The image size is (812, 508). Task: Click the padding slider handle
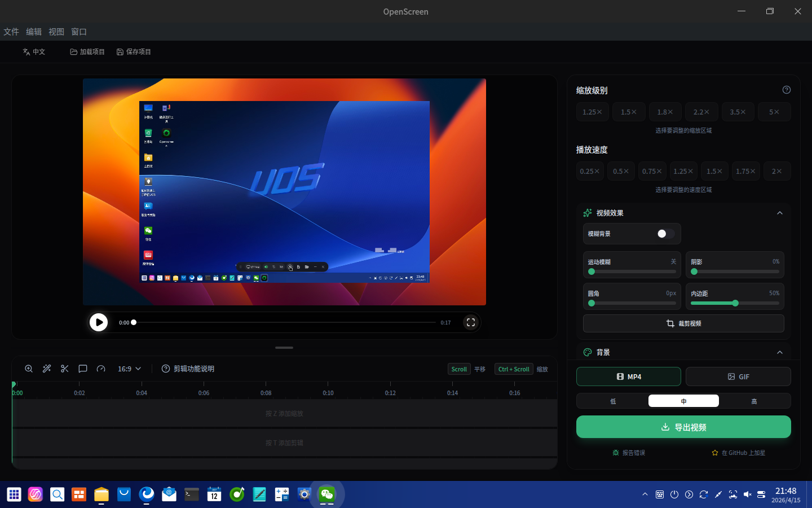pyautogui.click(x=735, y=303)
